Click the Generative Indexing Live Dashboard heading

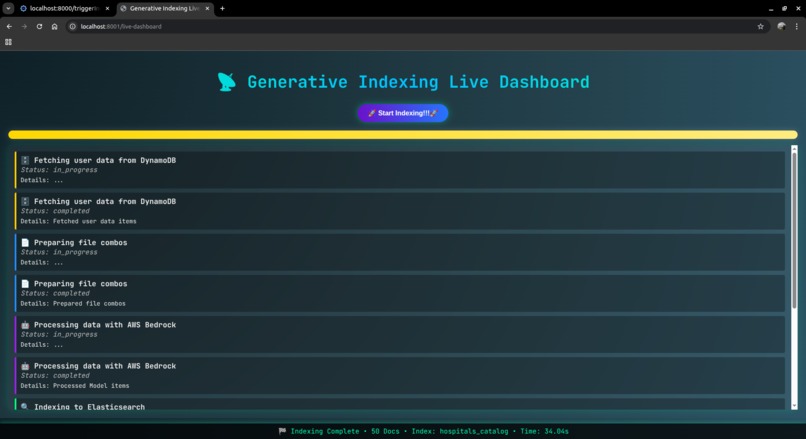418,82
